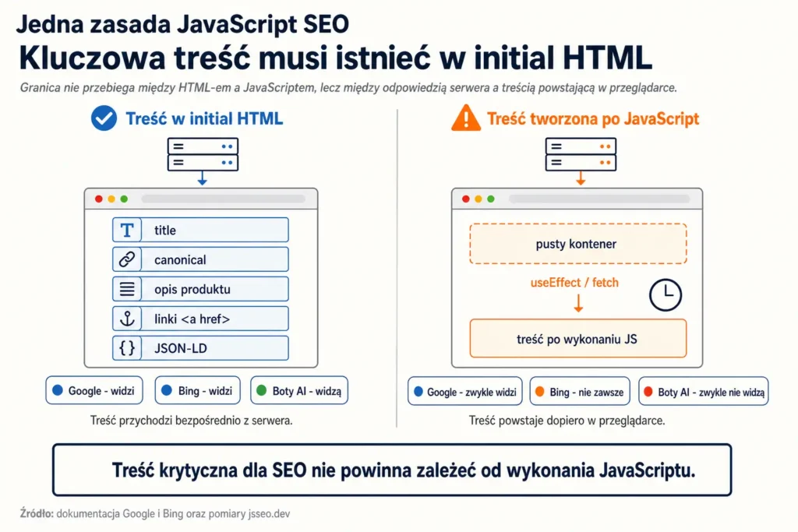Click the red dot in the right browser mockup
The height and width of the screenshot is (532, 798).
(466, 199)
